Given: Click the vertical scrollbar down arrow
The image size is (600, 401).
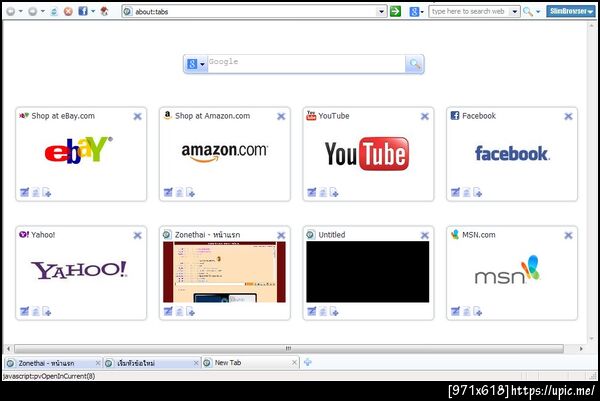Looking at the screenshot, I should click(592, 338).
